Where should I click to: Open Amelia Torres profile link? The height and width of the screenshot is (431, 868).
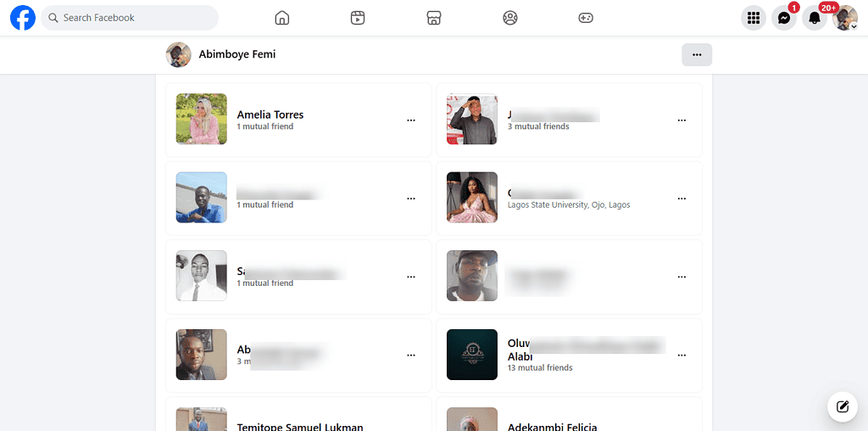click(x=270, y=115)
